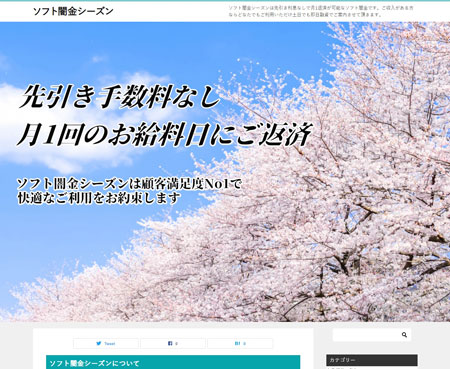Click the Hatena bookmark count button
The image size is (450, 369).
point(240,343)
